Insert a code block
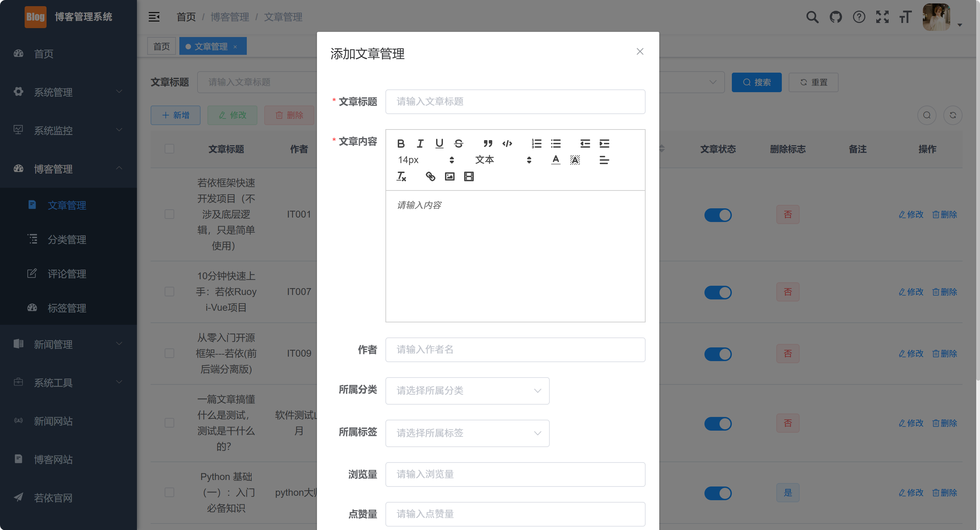 click(507, 144)
